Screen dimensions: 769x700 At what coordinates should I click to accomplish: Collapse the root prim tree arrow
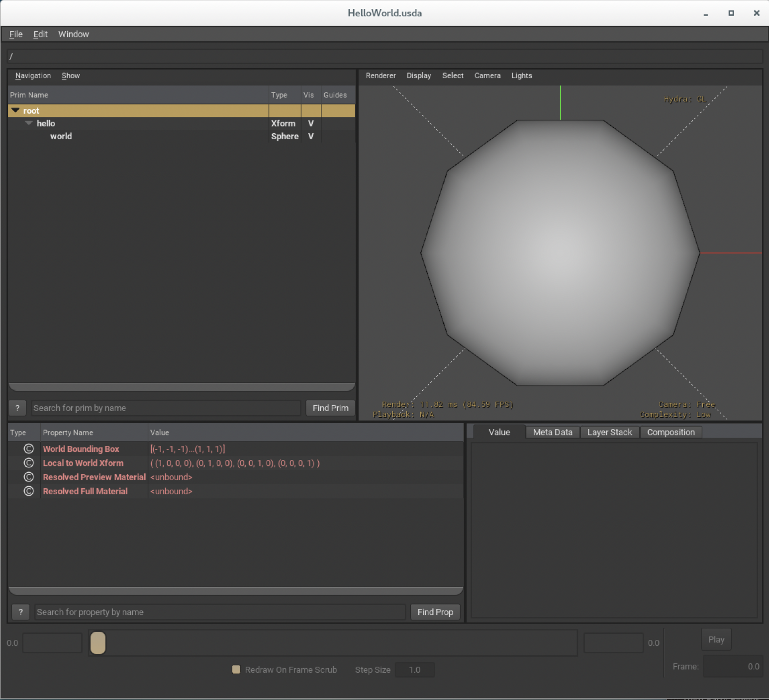click(15, 110)
